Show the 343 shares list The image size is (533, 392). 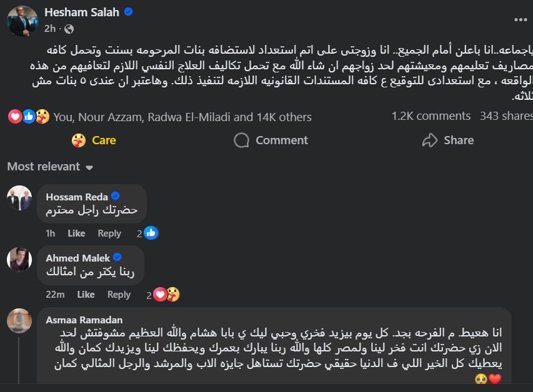[506, 116]
